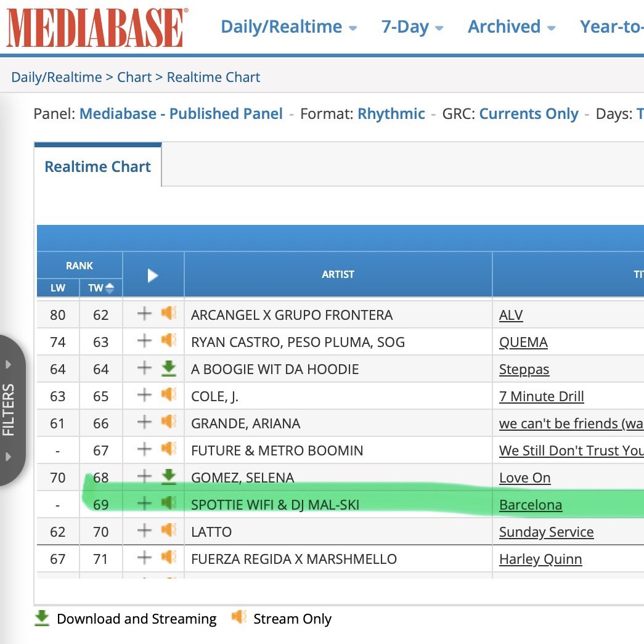The image size is (644, 644).
Task: Click green download icon for Love On row
Action: (x=168, y=477)
